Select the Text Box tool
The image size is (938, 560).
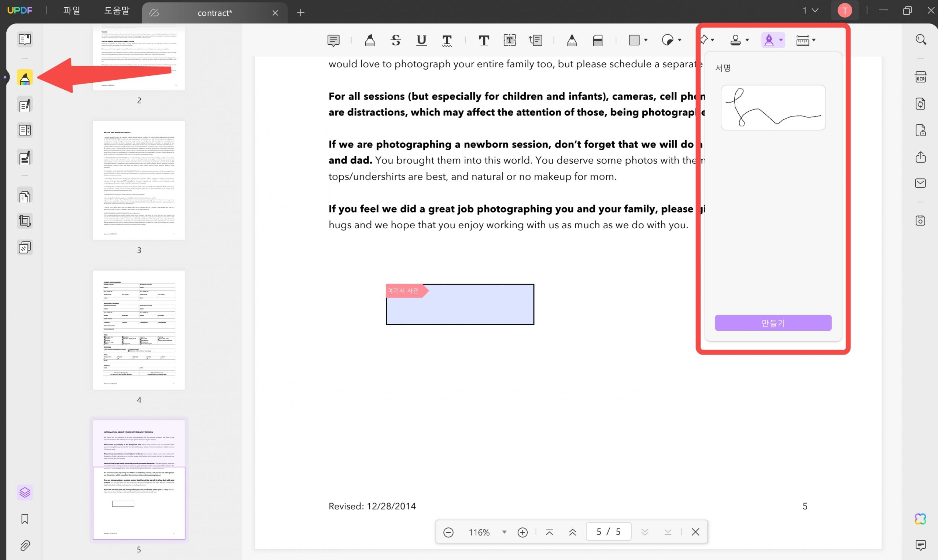510,40
